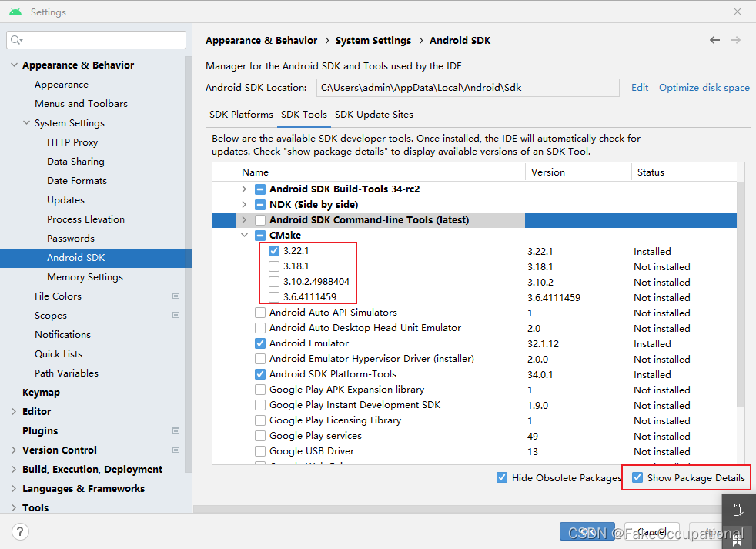Click the Version Control project-level icon
Image resolution: width=756 pixels, height=549 pixels.
point(176,450)
